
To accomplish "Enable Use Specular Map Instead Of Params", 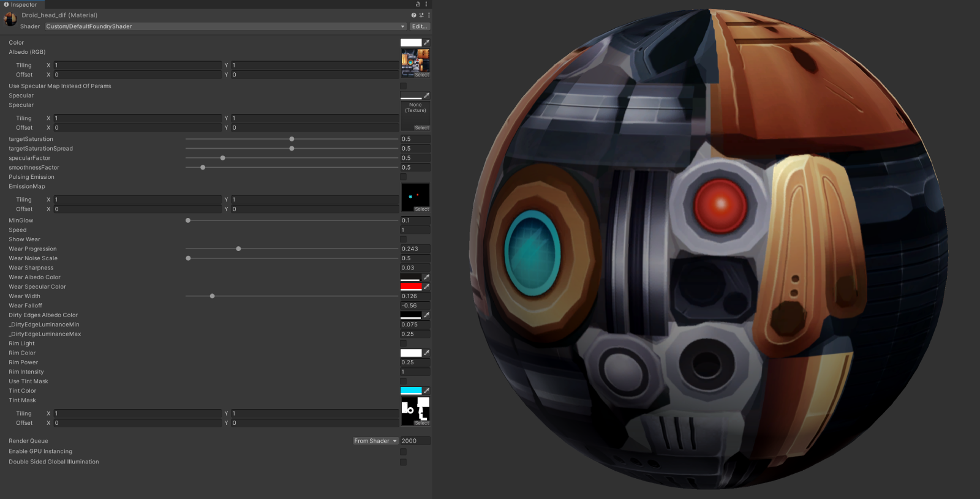I will pyautogui.click(x=403, y=86).
